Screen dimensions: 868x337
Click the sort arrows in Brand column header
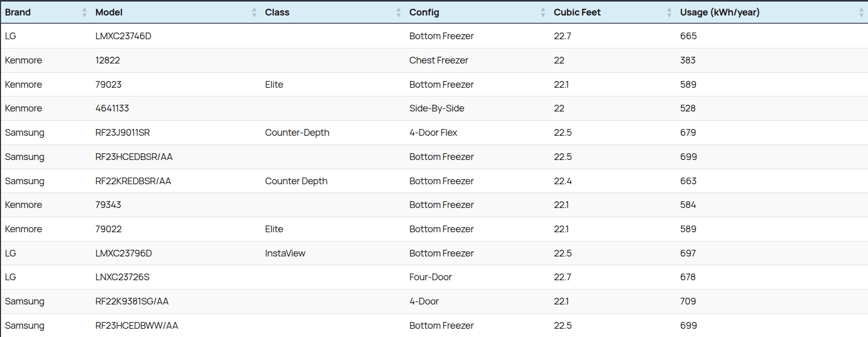point(84,12)
